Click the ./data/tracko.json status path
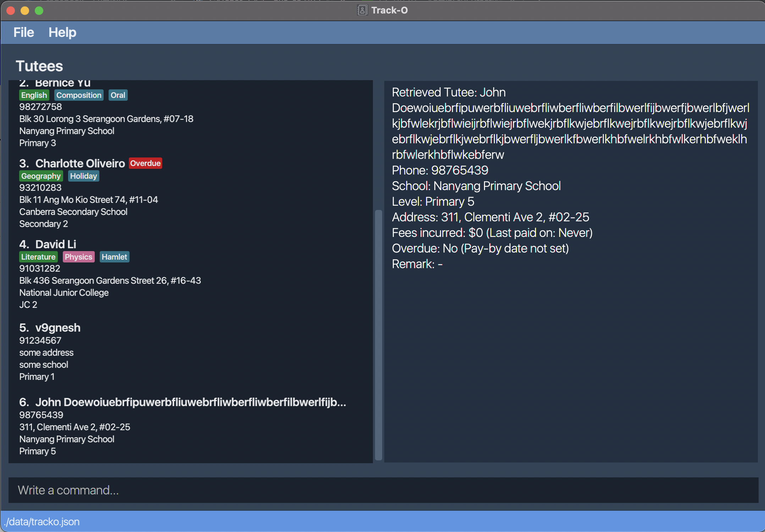 coord(42,522)
